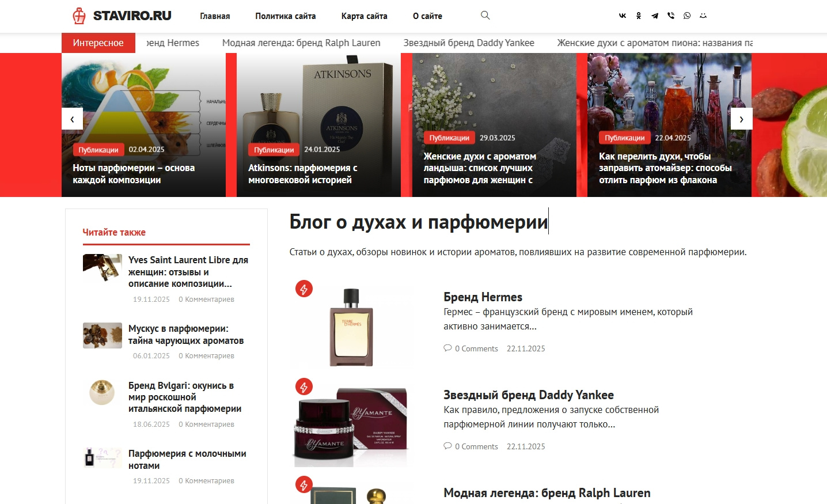The image size is (827, 504).
Task: Click the STAVIRO.RU site name text
Action: pyautogui.click(x=132, y=16)
